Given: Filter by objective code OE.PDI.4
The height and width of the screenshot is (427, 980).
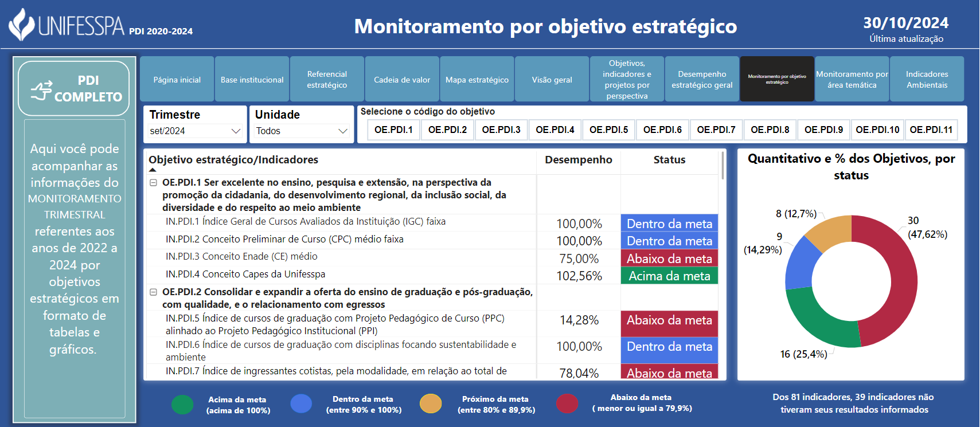Looking at the screenshot, I should click(555, 130).
